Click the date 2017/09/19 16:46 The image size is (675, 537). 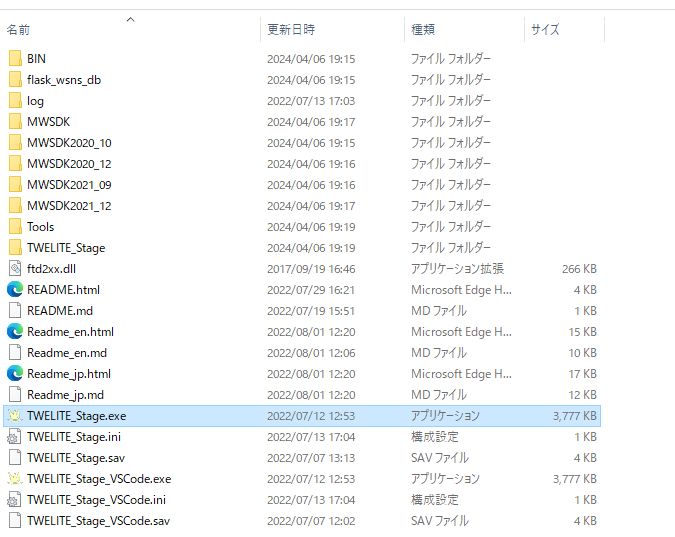(x=311, y=269)
